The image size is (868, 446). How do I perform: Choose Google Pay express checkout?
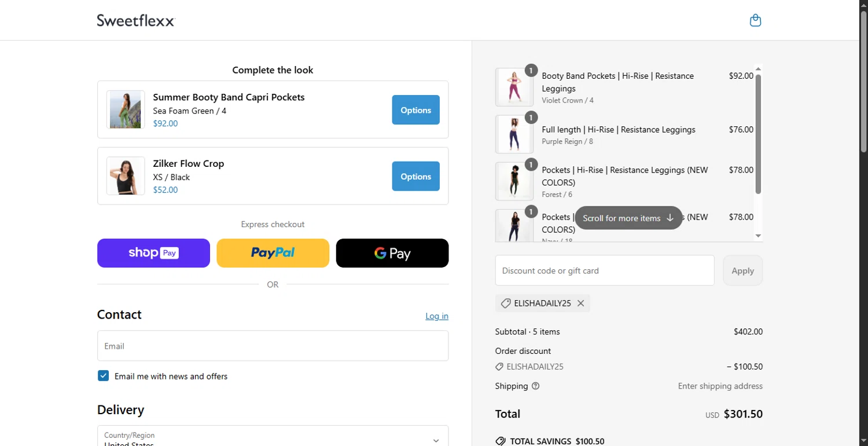point(392,253)
